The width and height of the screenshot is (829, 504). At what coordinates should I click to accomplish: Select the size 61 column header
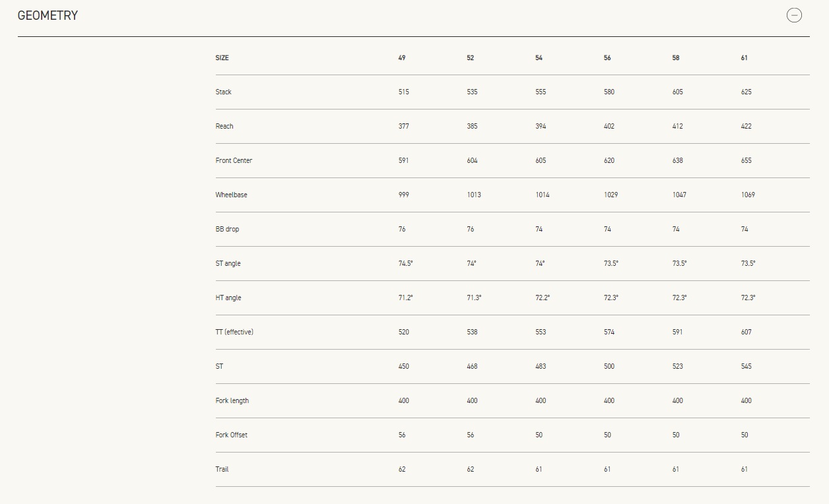pos(745,58)
